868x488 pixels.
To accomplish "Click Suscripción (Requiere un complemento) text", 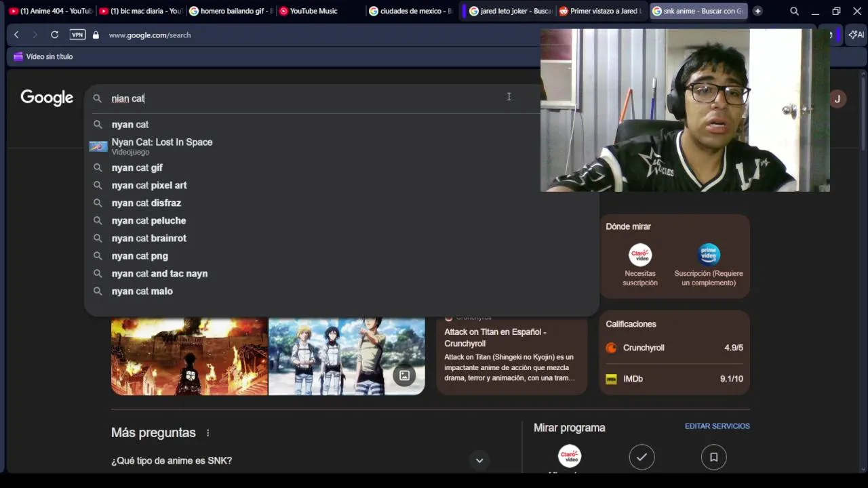I will [709, 278].
